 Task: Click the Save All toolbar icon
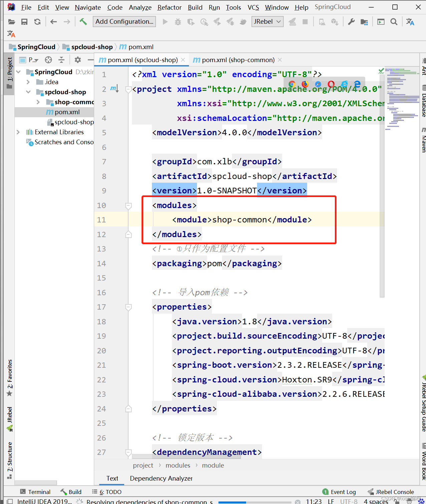pos(24,22)
